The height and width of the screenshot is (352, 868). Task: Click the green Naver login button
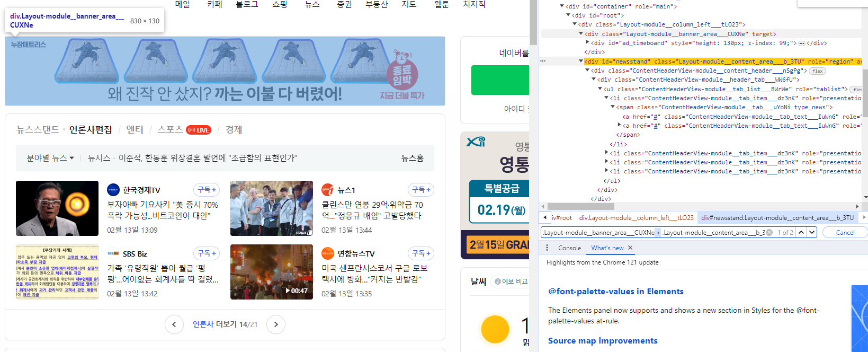click(500, 80)
